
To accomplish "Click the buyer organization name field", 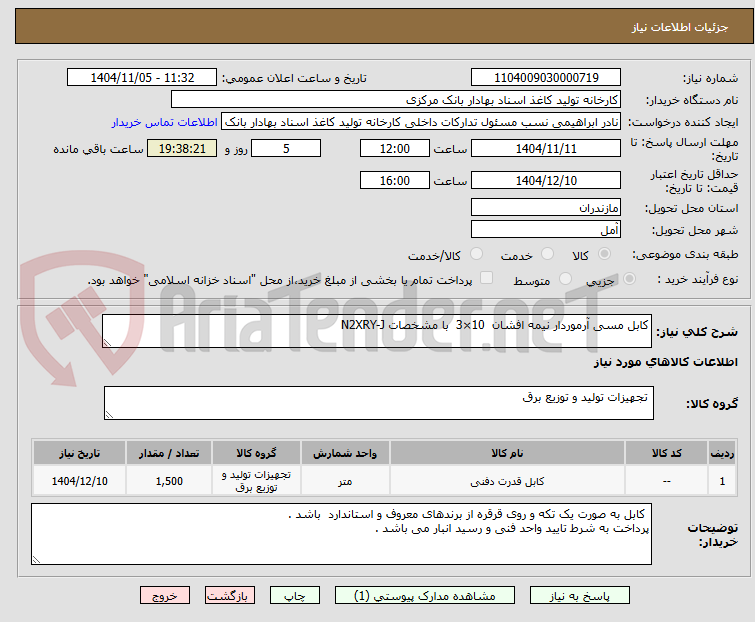I will coord(396,100).
